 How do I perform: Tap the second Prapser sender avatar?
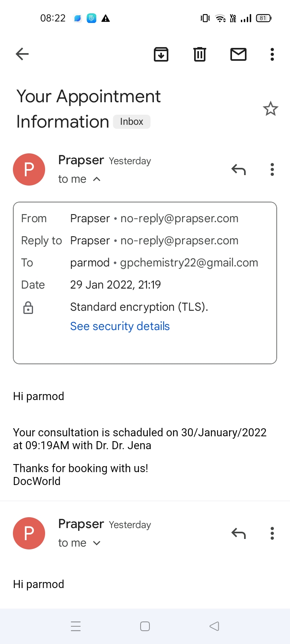pyautogui.click(x=29, y=533)
